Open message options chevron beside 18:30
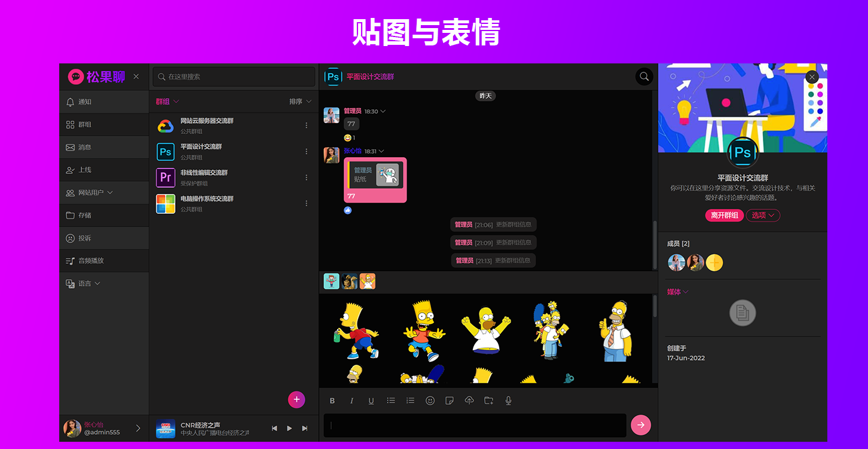This screenshot has height=449, width=868. [383, 111]
